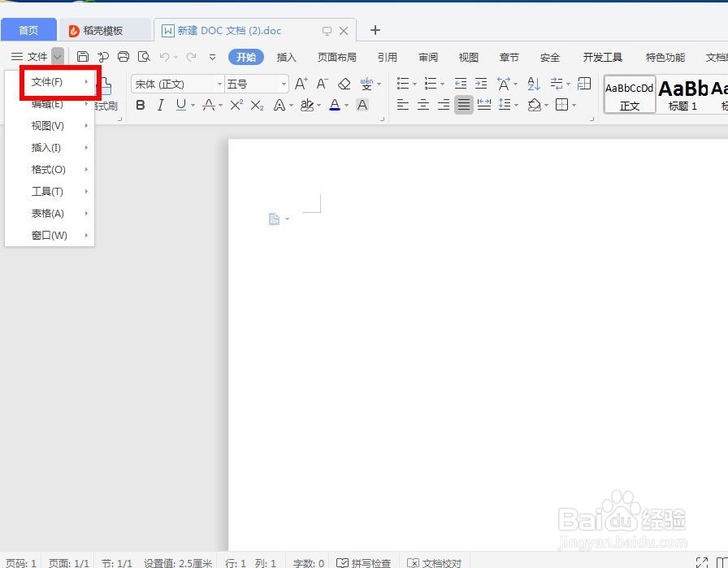Click the Decrease Font Size icon
The height and width of the screenshot is (568, 728).
pos(322,84)
